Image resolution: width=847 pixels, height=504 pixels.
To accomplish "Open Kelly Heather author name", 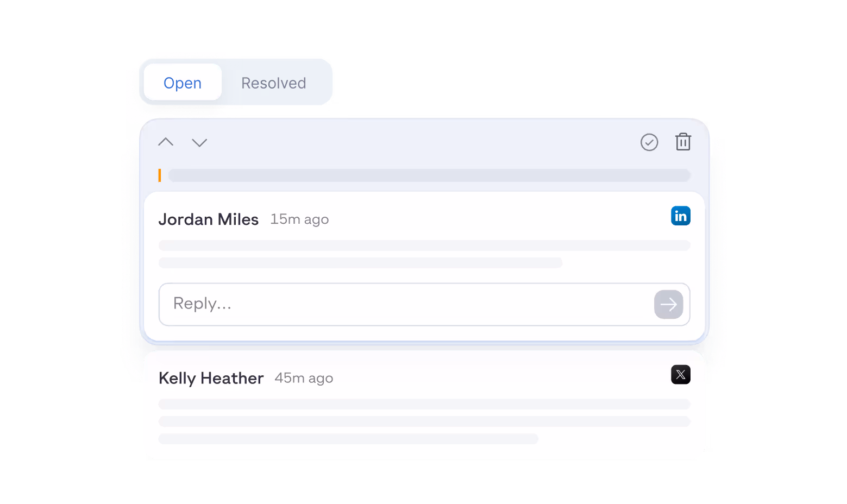I will (x=211, y=378).
